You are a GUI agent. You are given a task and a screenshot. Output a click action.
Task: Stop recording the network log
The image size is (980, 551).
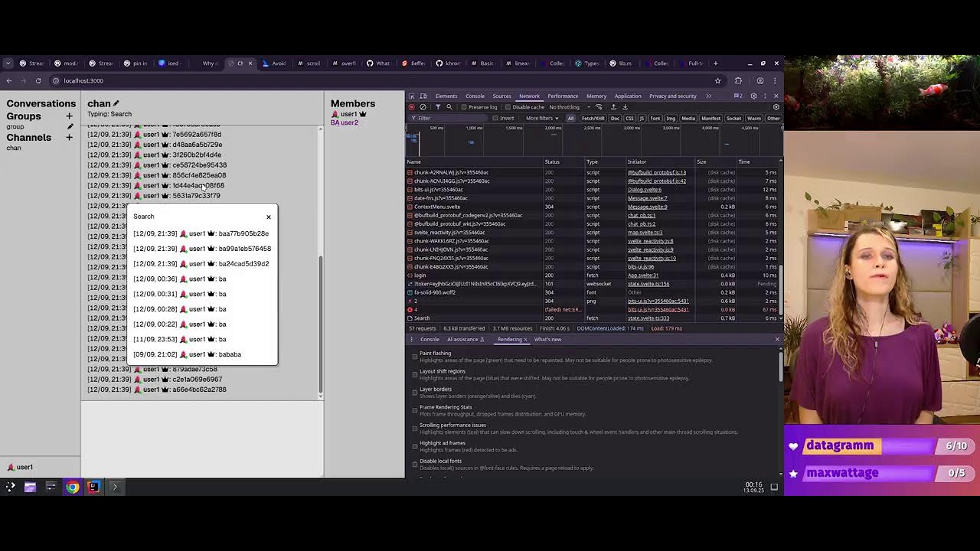click(412, 107)
